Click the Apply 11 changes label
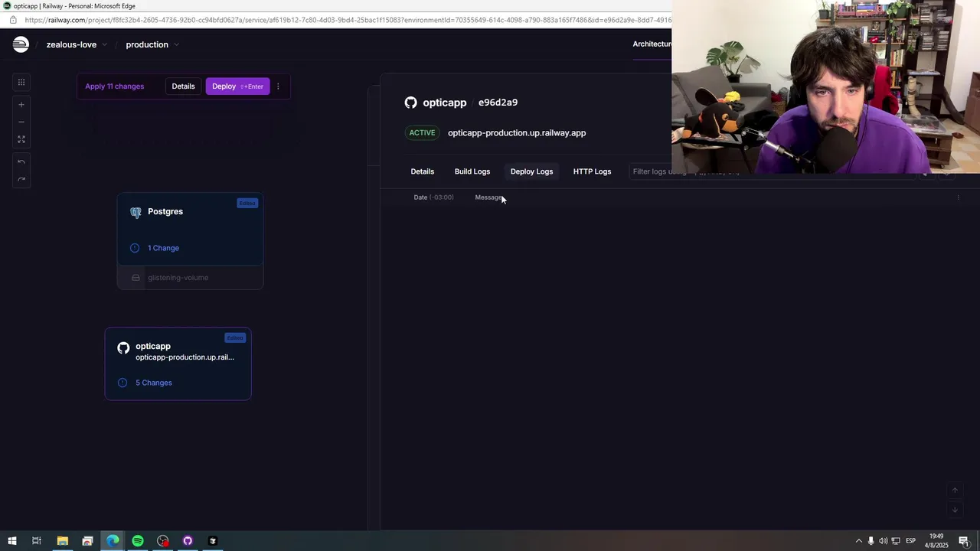980x551 pixels. 114,86
